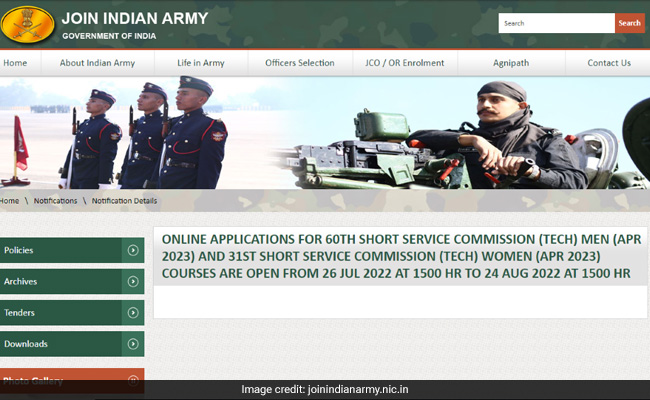The width and height of the screenshot is (650, 400).
Task: Click the arrow icon beside Archives
Action: (x=133, y=282)
